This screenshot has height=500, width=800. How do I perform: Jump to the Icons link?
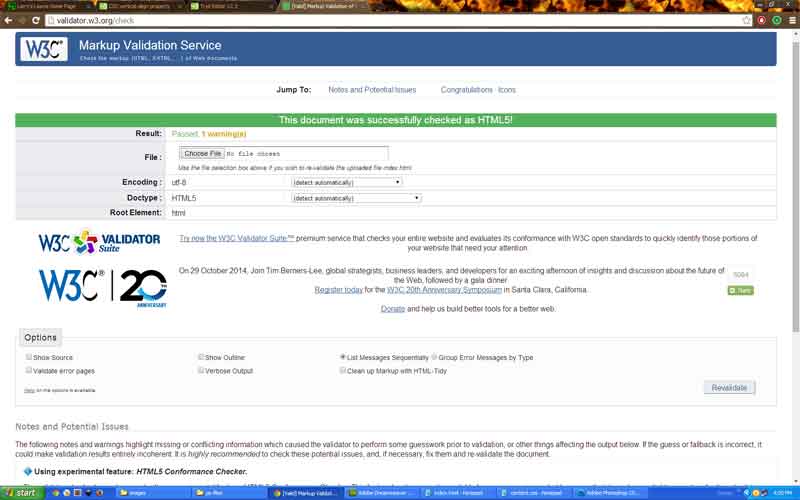pyautogui.click(x=507, y=90)
